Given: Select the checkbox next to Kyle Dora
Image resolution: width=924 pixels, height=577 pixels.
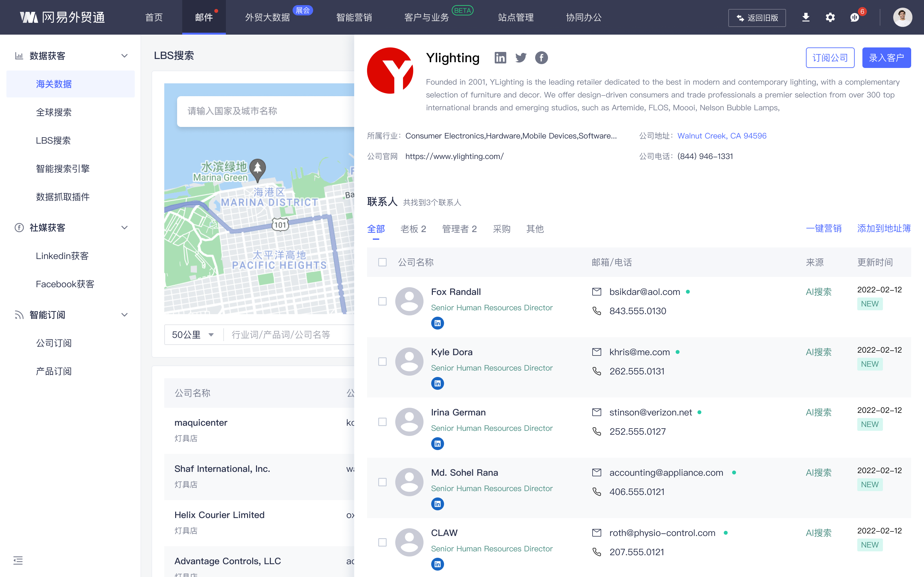Looking at the screenshot, I should coord(382,361).
